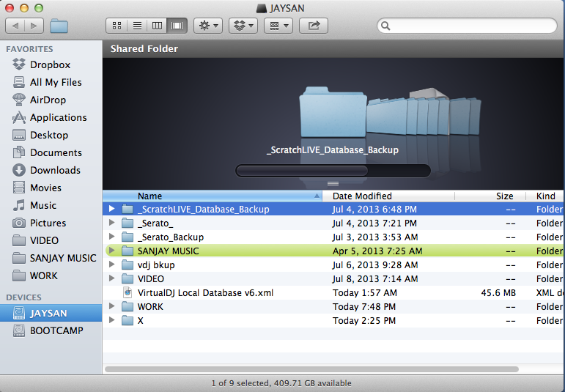Open the Dropbox toolbar menu
The width and height of the screenshot is (565, 392).
click(x=243, y=26)
